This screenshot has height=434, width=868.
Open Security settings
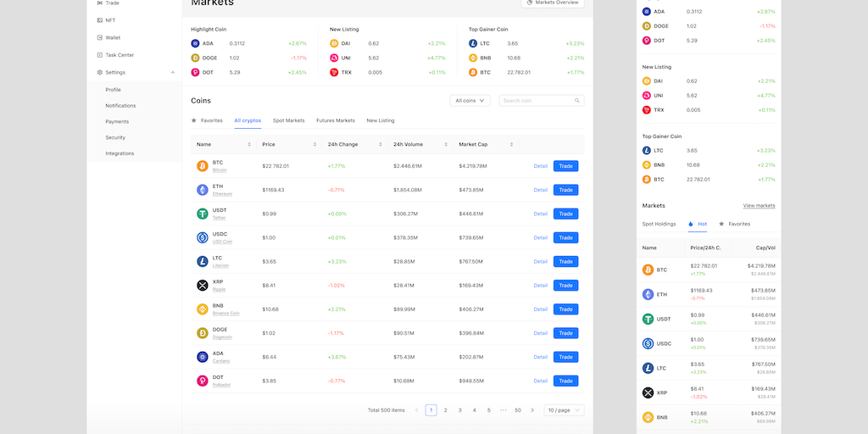115,137
